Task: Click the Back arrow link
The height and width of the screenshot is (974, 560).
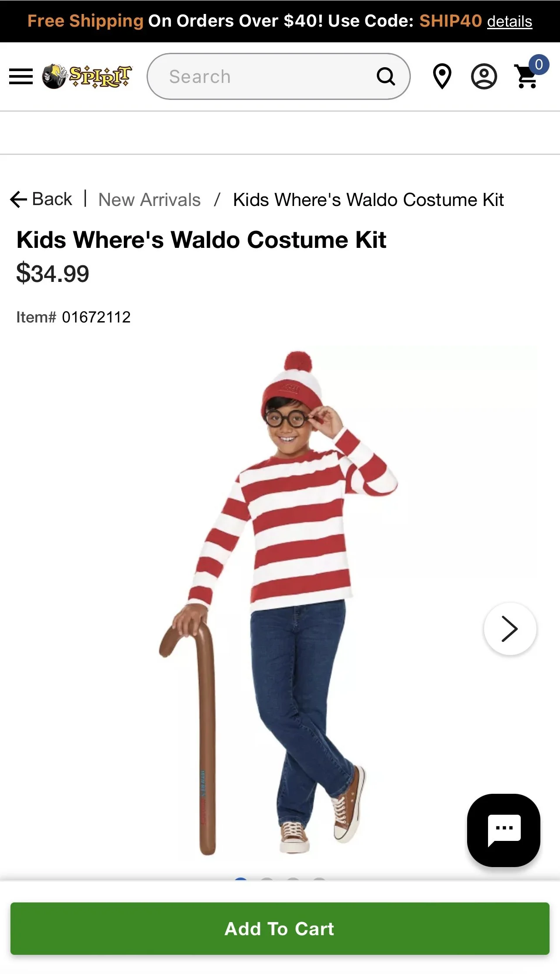Action: click(x=41, y=199)
